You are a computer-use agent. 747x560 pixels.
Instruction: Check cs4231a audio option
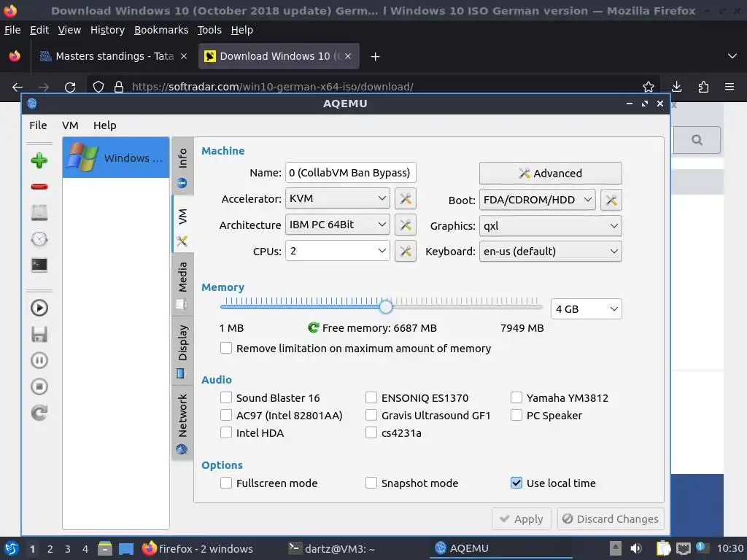pyautogui.click(x=371, y=432)
